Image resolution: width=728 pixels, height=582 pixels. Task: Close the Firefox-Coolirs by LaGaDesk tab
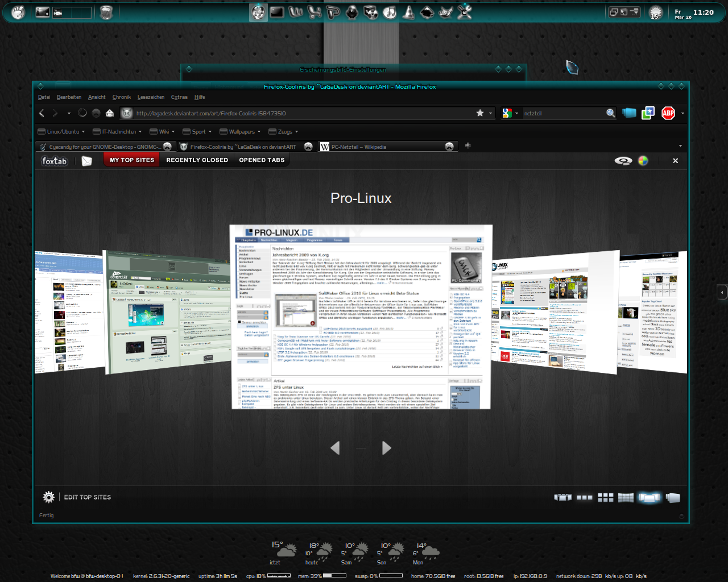pyautogui.click(x=308, y=147)
